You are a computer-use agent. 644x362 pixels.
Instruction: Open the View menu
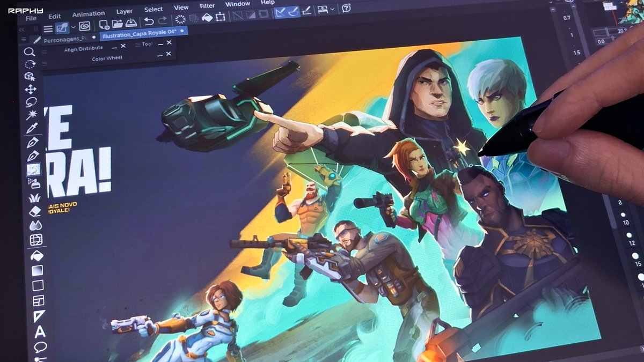pos(181,8)
